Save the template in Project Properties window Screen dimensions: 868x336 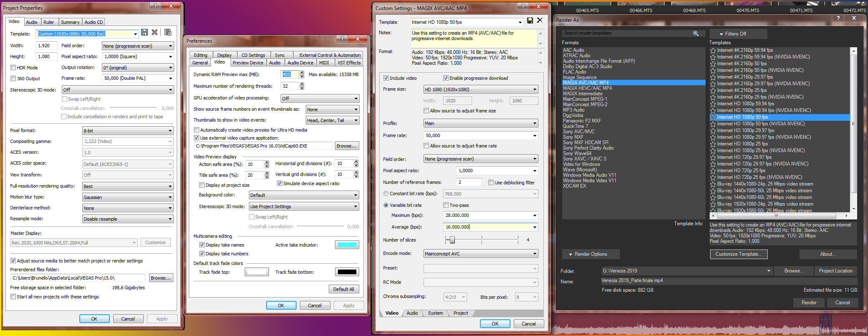pyautogui.click(x=145, y=32)
